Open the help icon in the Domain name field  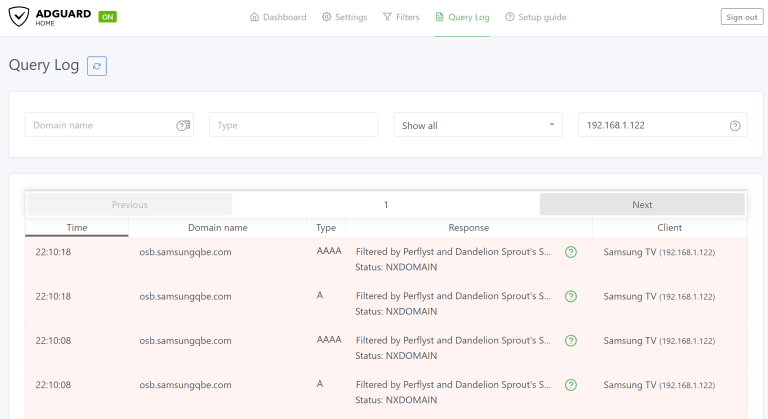183,125
